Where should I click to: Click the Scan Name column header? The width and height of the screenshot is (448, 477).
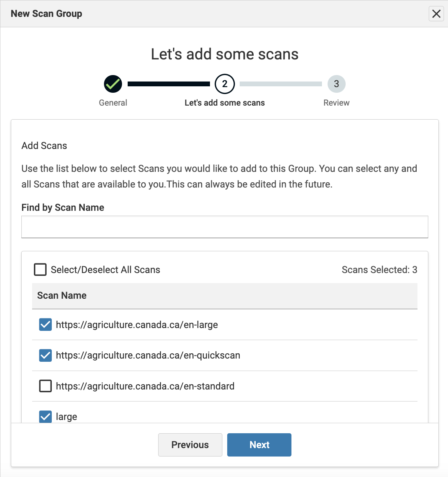coord(62,296)
